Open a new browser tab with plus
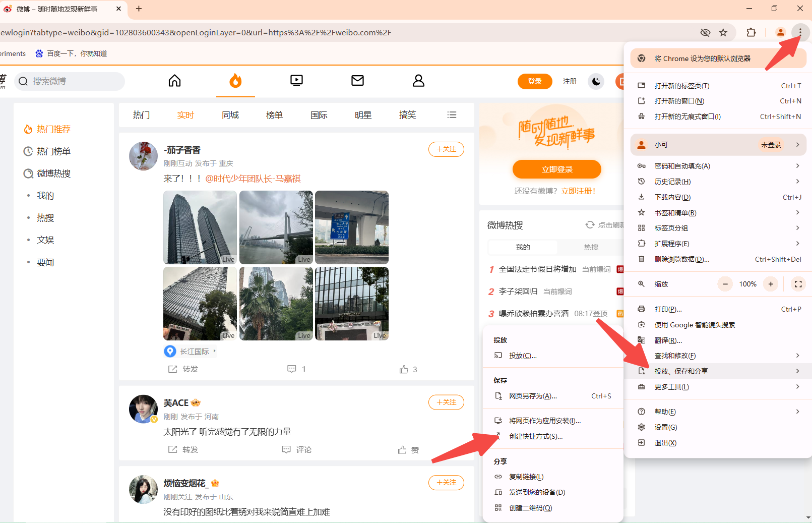 [139, 9]
